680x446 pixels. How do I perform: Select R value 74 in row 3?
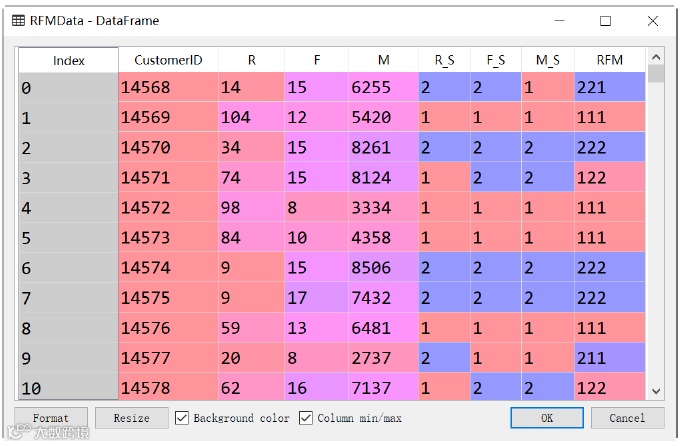coord(252,177)
